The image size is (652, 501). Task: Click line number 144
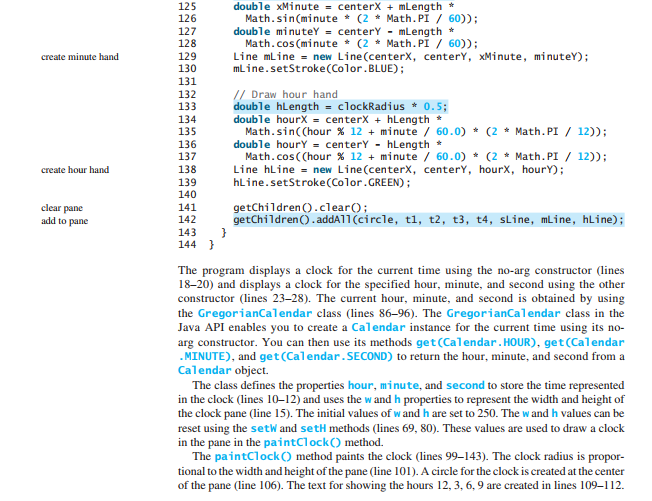(187, 244)
